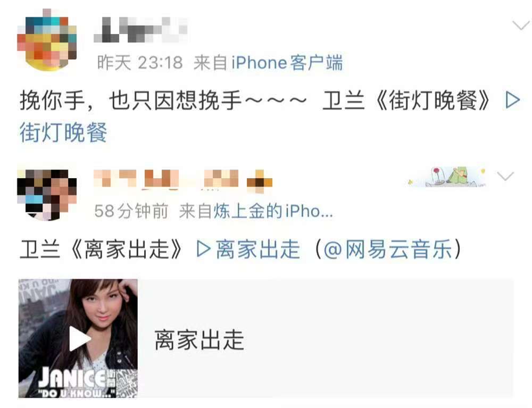Open the Janice album cover thumbnail

click(78, 338)
